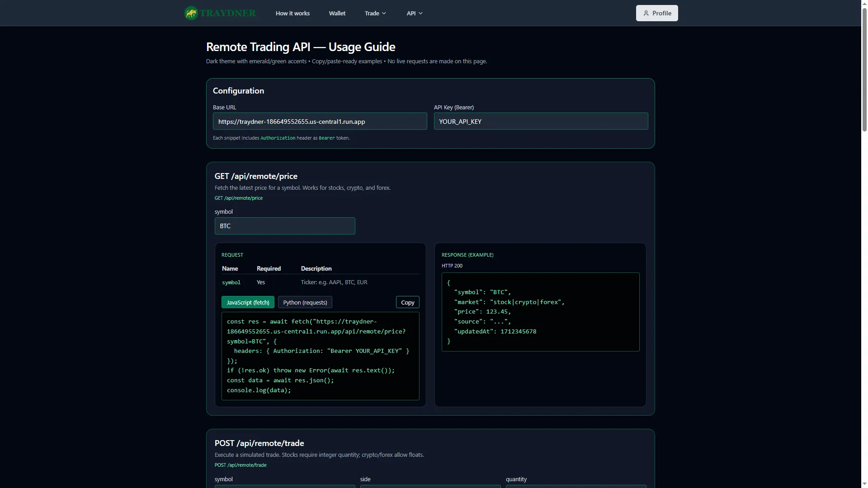Click the API Key (Bearer) input field
Screen dimensions: 868x488
(x=541, y=121)
